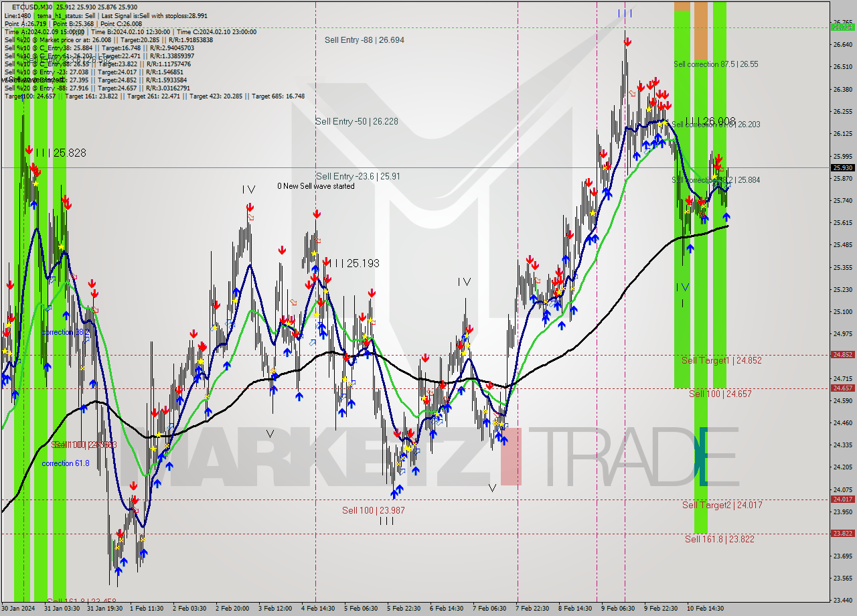Click the '0 New Sell wave started' text

click(316, 186)
